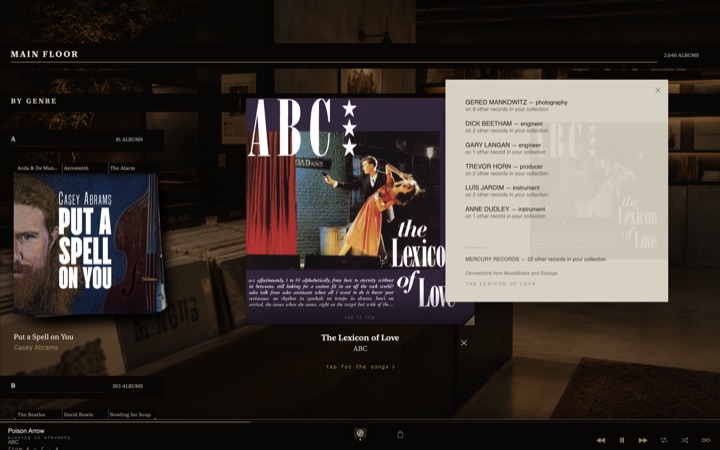Toggle shuffle playback
The width and height of the screenshot is (720, 450).
[685, 440]
